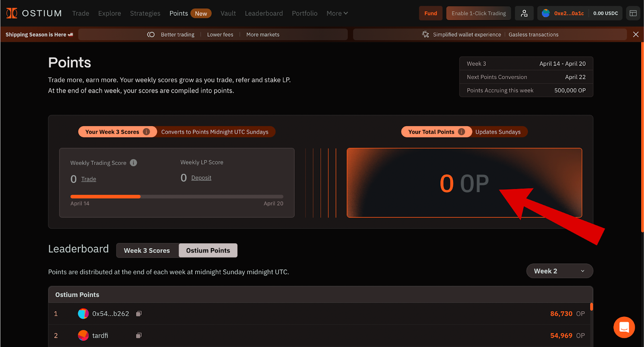
Task: Click the 0.00 USDC balance
Action: click(605, 13)
